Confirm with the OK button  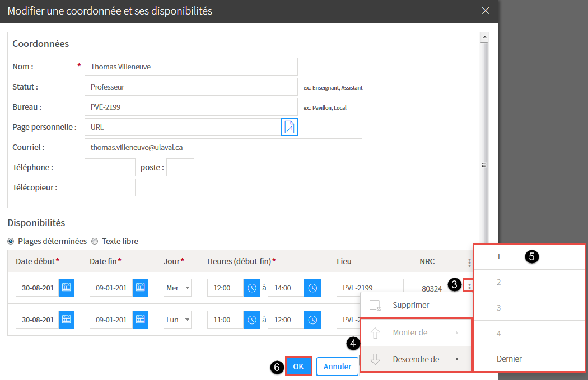pos(298,366)
